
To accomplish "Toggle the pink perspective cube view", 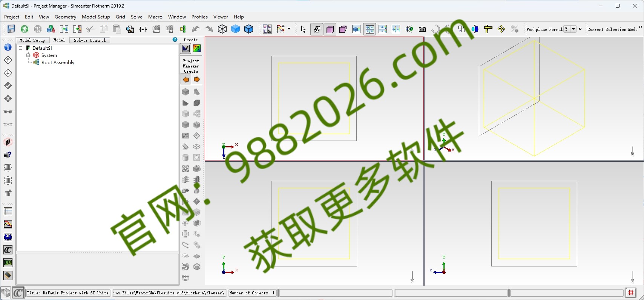I will point(343,29).
